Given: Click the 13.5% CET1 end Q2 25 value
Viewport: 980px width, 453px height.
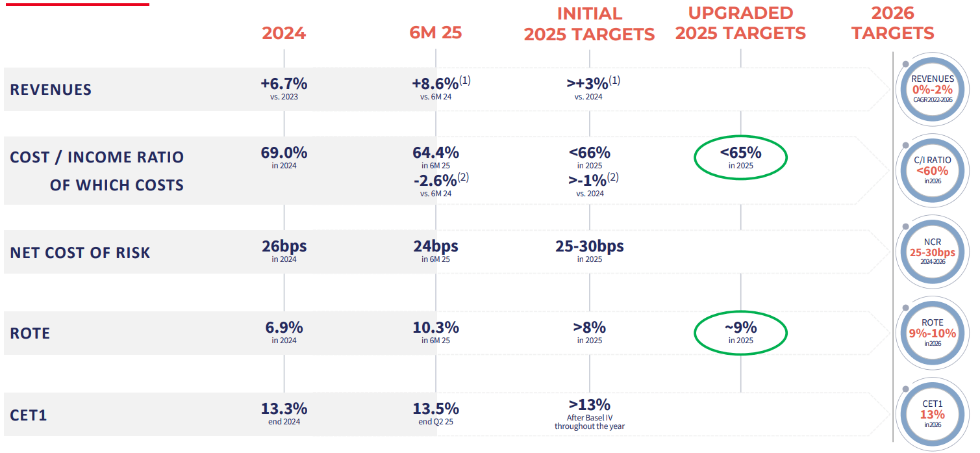Looking at the screenshot, I should coord(436,409).
